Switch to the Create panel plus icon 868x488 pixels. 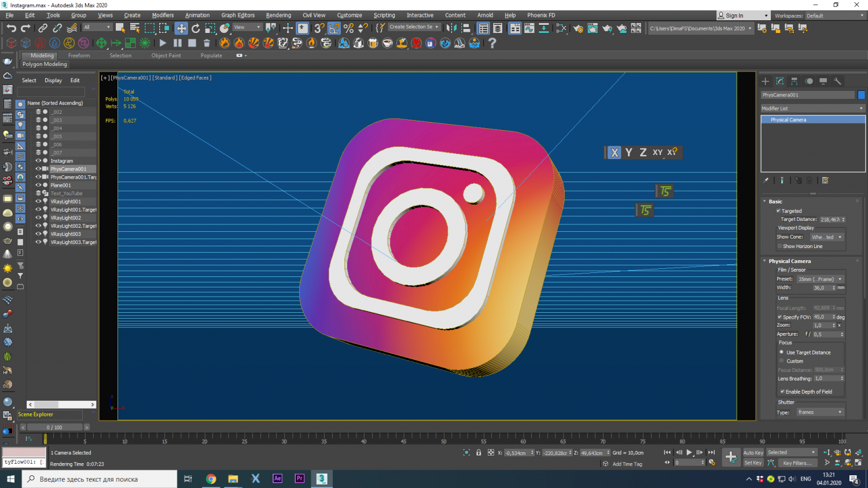[765, 82]
